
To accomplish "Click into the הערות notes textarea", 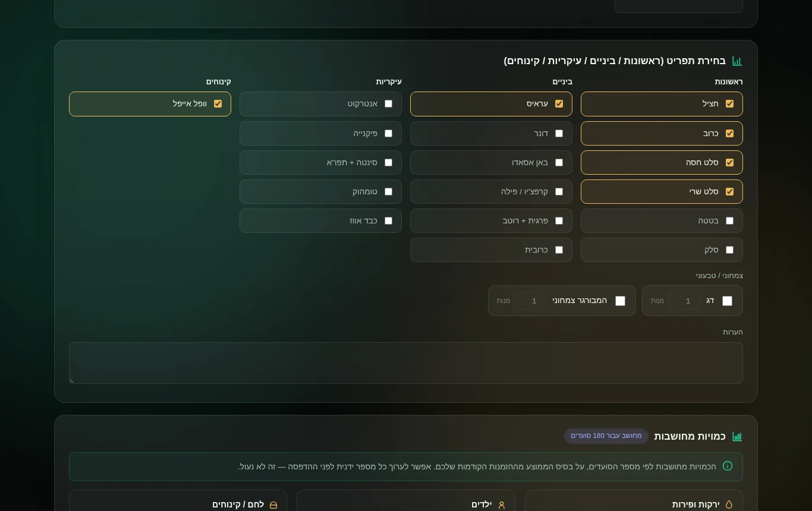I will [406, 363].
